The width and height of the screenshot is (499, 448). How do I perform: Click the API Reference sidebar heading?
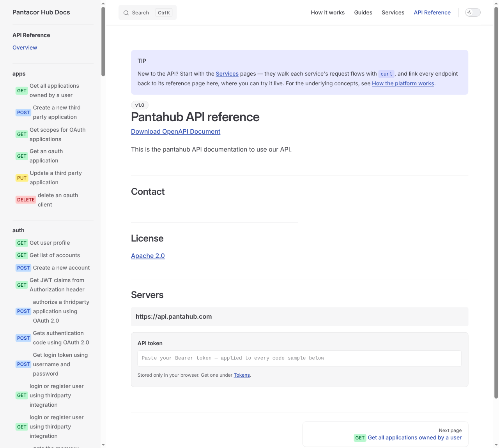pyautogui.click(x=31, y=35)
